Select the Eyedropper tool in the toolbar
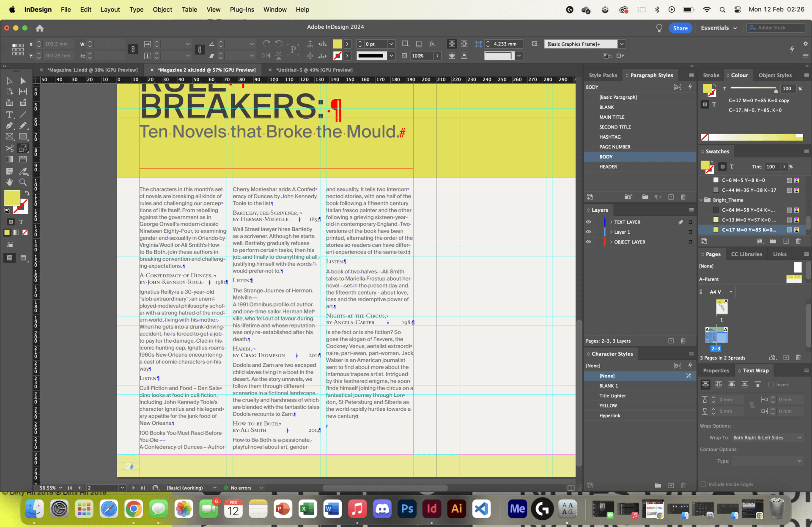The height and width of the screenshot is (527, 812). 23,172
